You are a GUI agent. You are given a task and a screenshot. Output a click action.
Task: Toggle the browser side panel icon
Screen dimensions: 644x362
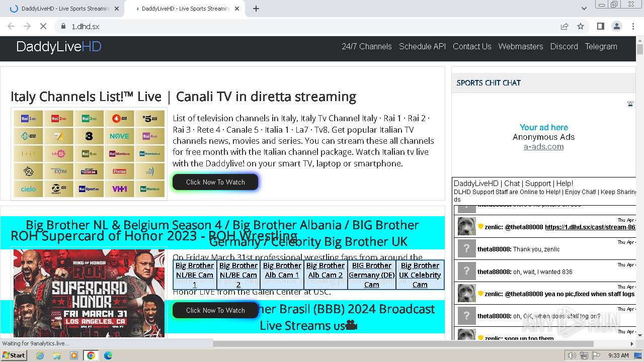pos(600,26)
